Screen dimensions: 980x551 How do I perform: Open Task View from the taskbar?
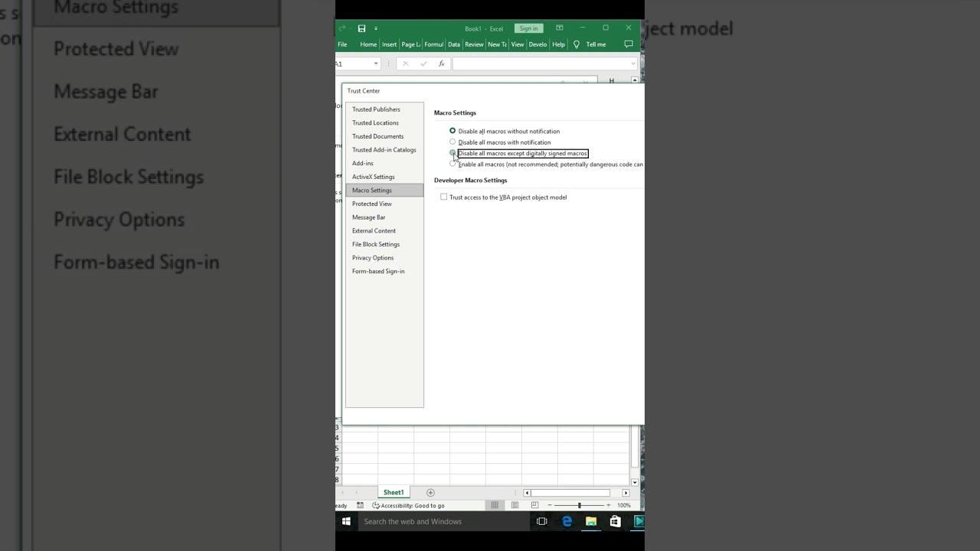tap(542, 521)
